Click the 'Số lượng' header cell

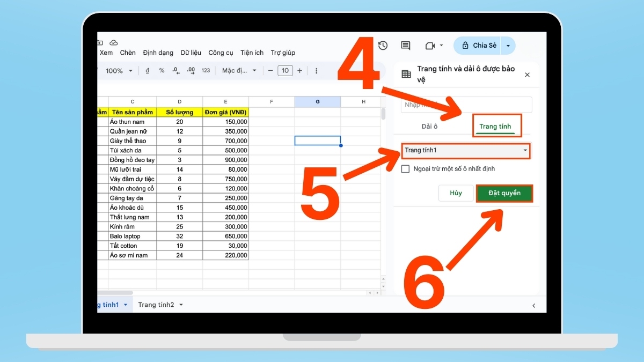click(180, 112)
